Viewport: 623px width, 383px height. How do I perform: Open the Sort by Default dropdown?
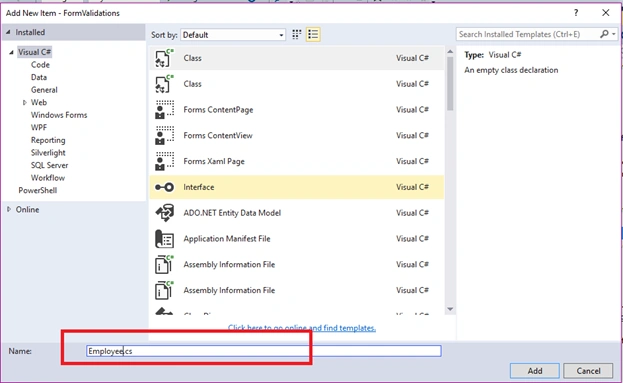(x=233, y=35)
